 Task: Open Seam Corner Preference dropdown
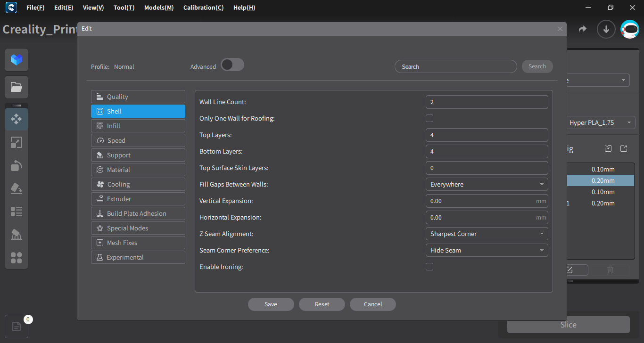pyautogui.click(x=487, y=250)
